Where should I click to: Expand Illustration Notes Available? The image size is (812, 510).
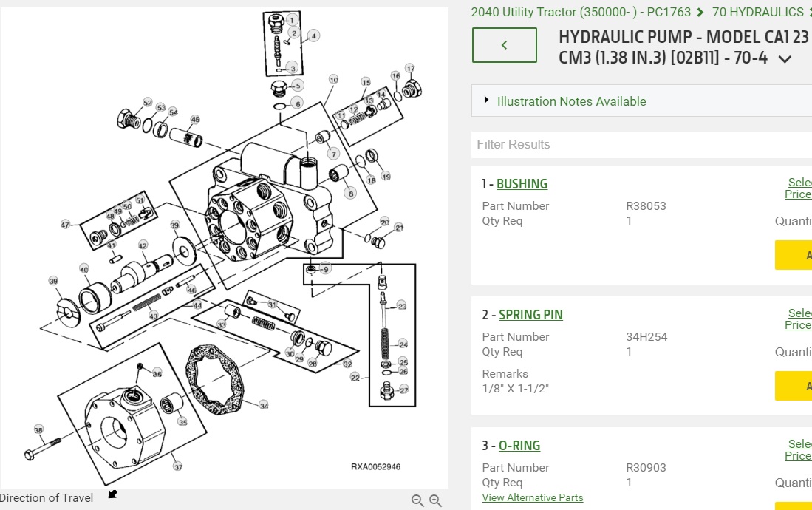[x=571, y=101]
